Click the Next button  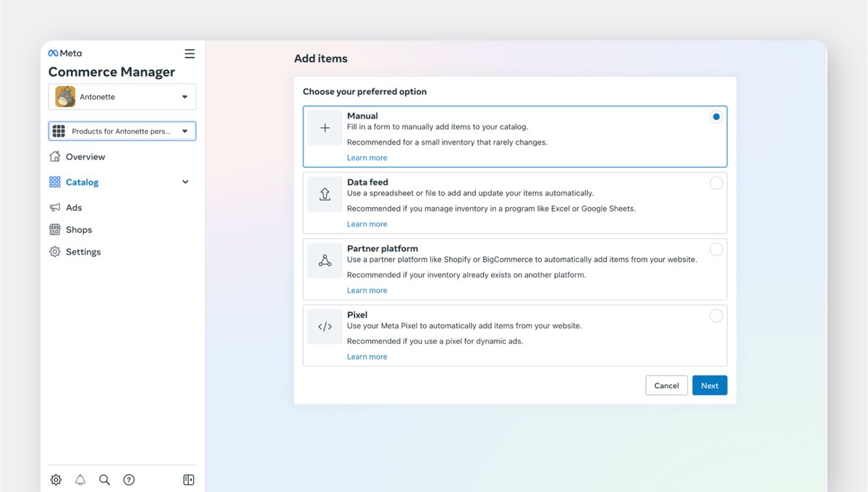(x=710, y=385)
